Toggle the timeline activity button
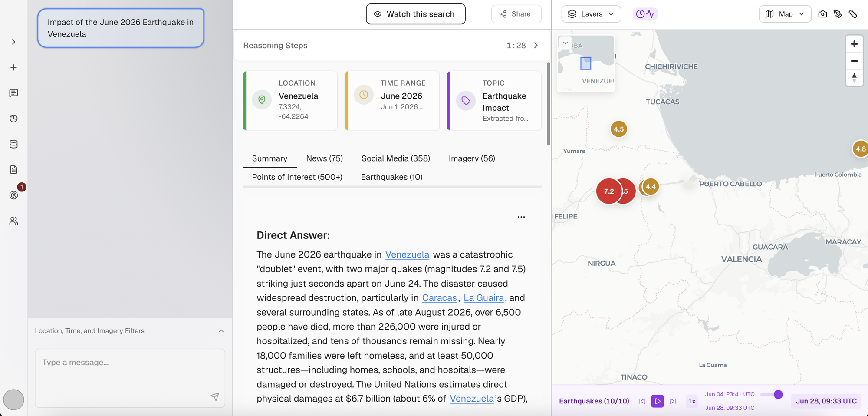Screen dimensions: 868x416 pyautogui.click(x=645, y=14)
